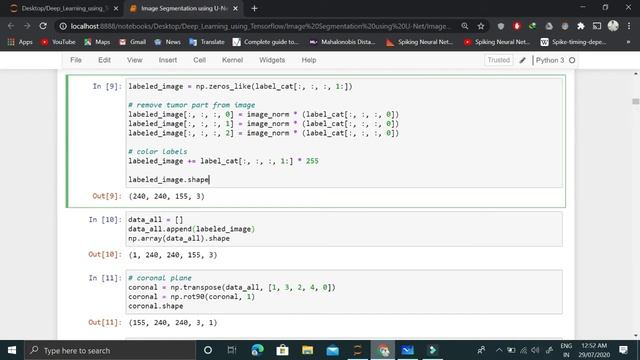Open the Gmail bookmark
640x360 pixels.
pyautogui.click(x=133, y=42)
